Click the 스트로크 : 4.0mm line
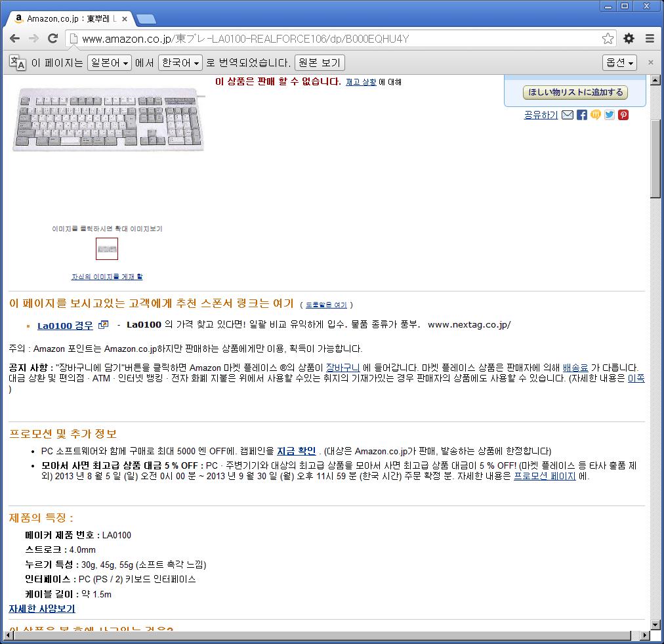The width and height of the screenshot is (664, 644). click(60, 550)
